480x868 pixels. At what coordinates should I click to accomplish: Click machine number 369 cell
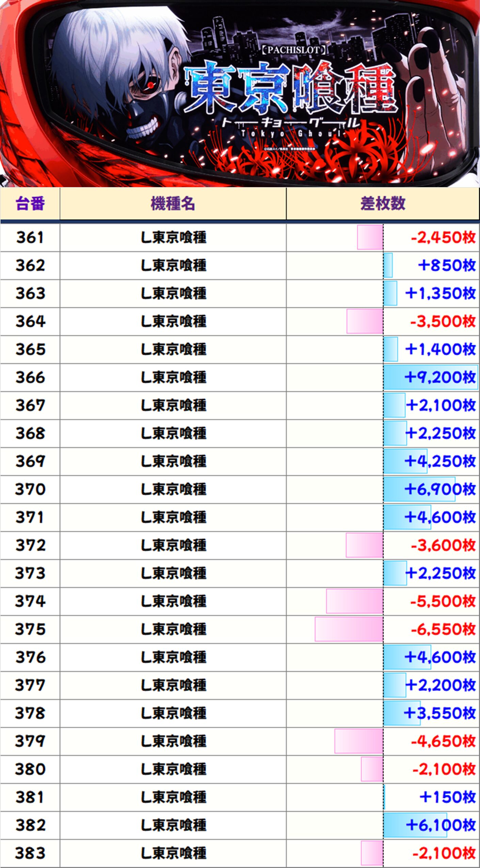[x=30, y=461]
